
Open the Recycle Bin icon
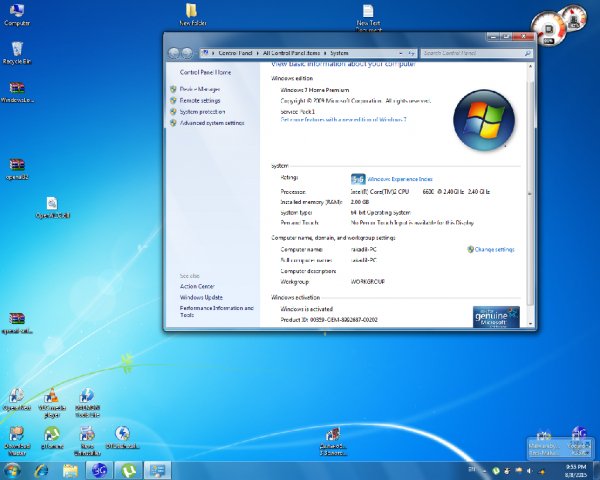pos(17,53)
